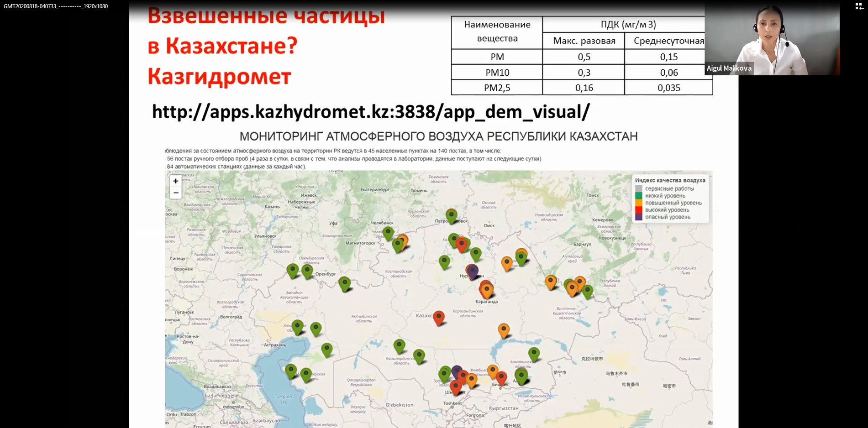Screen dimensions: 868x428
Task: Click the orange 'повышенный уровень' legend entry
Action: (673, 203)
